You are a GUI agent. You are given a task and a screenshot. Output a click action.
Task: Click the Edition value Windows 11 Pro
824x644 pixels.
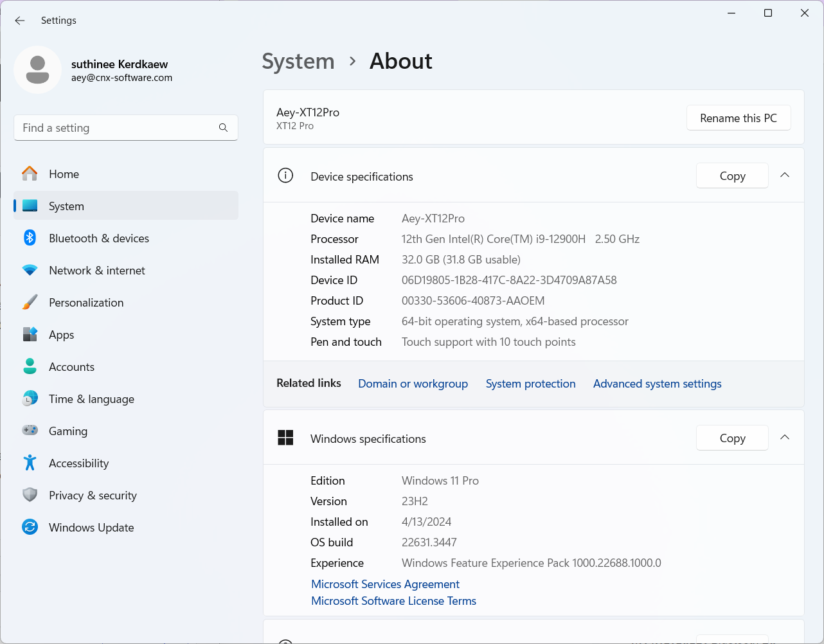click(x=440, y=481)
